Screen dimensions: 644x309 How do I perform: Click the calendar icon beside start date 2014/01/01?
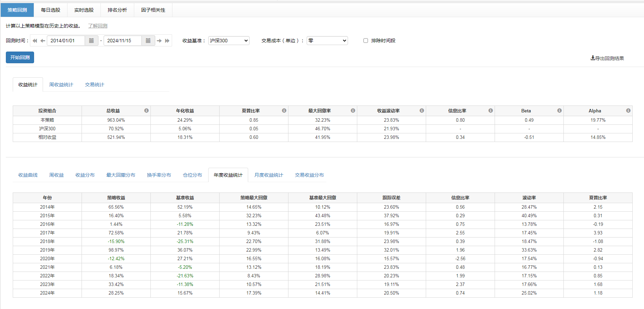[x=91, y=41]
